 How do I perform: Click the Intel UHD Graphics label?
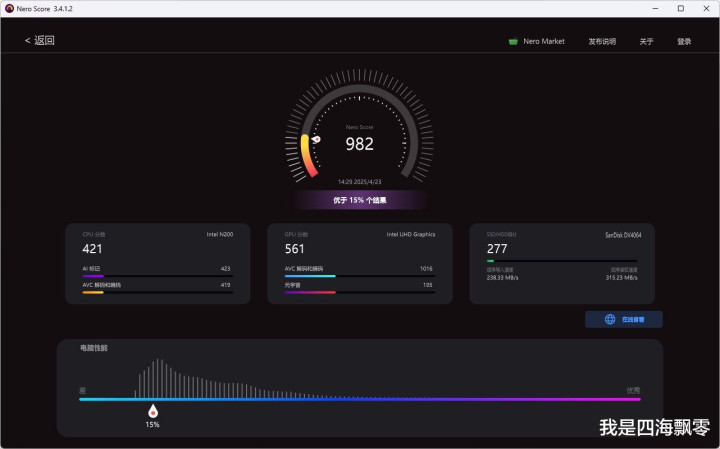411,234
